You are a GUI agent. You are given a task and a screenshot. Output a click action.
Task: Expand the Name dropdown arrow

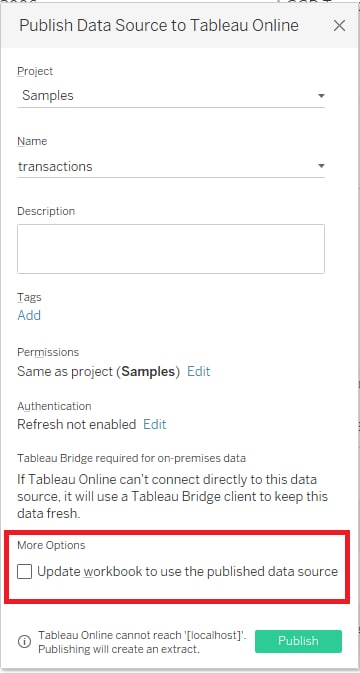point(321,166)
